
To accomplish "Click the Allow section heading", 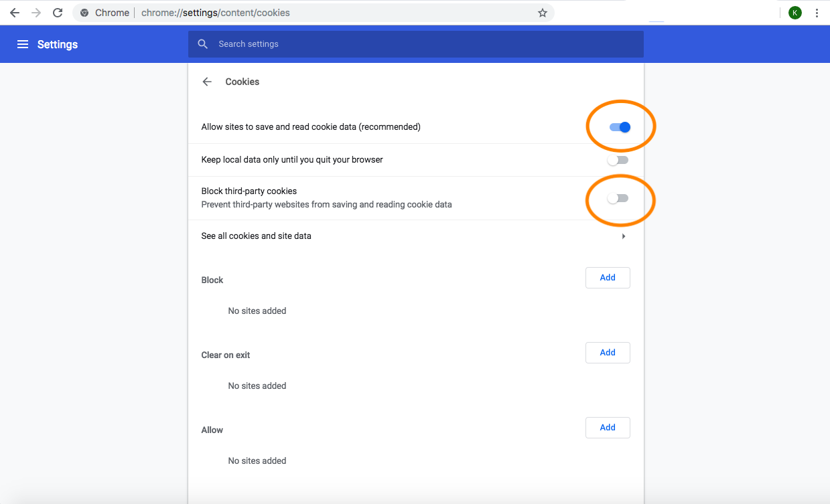I will point(212,430).
